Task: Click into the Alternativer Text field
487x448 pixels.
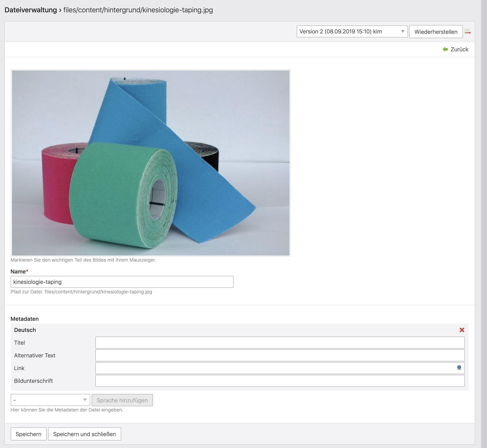Action: point(280,355)
